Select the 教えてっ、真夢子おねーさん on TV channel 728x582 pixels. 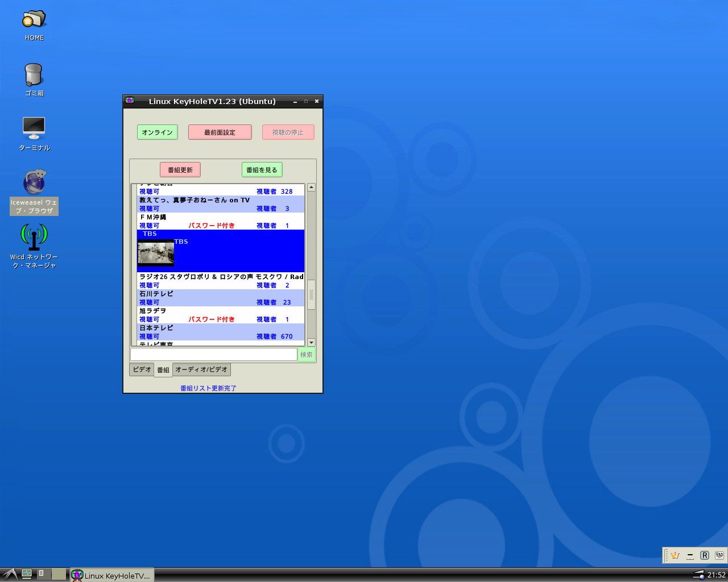point(221,204)
